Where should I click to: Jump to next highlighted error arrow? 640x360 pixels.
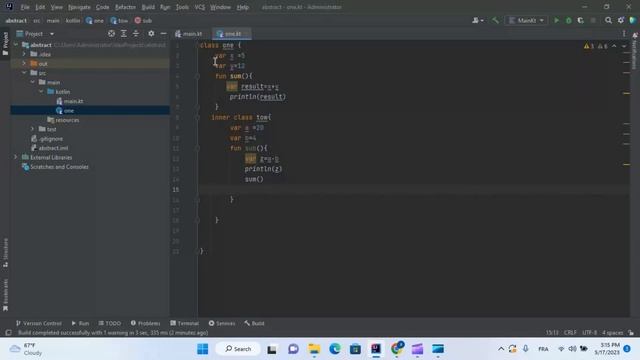624,46
